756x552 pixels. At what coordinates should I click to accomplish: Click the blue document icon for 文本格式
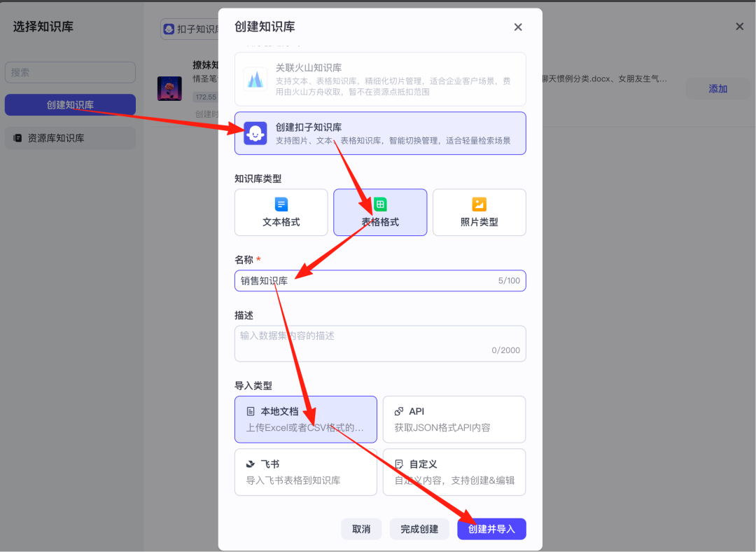[x=281, y=204]
